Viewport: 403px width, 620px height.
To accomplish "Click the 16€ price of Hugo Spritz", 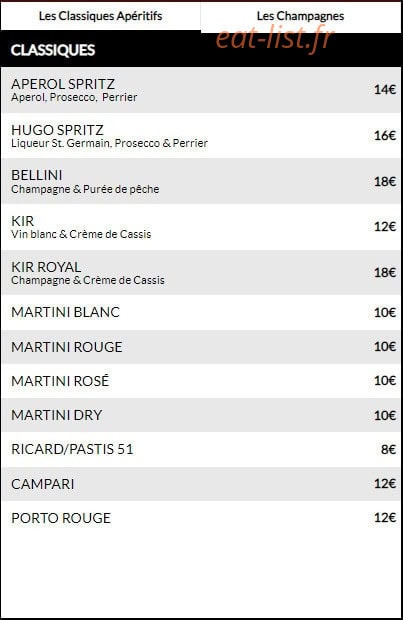I will tap(385, 136).
